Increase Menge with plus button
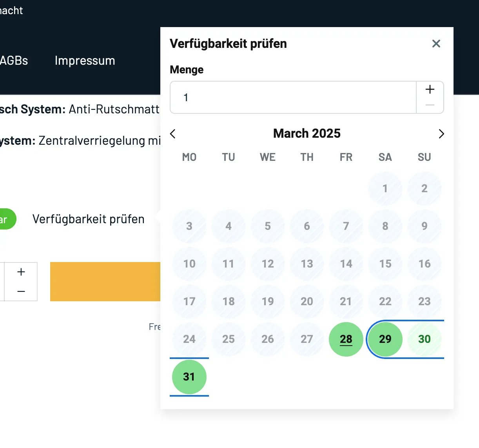The height and width of the screenshot is (448, 479). (430, 89)
